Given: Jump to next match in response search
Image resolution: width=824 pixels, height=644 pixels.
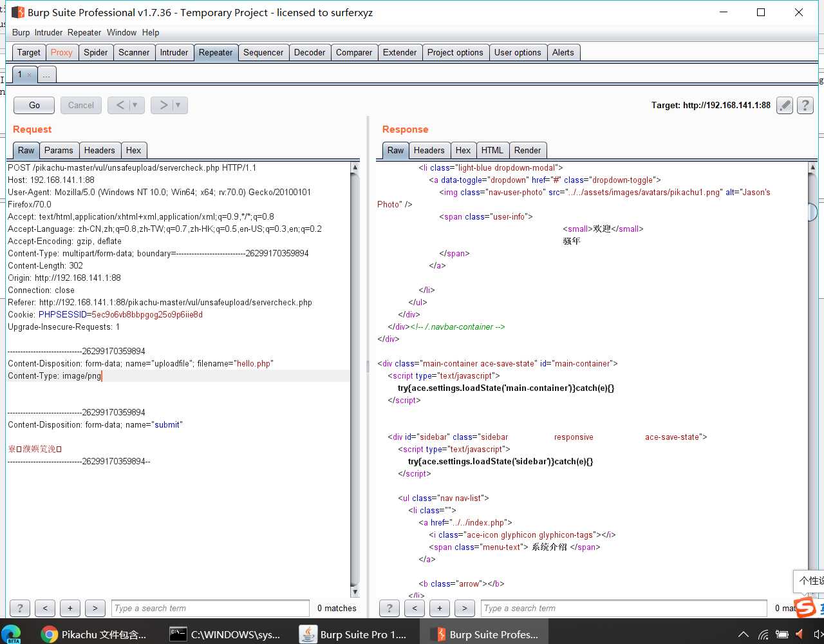Looking at the screenshot, I should 464,608.
